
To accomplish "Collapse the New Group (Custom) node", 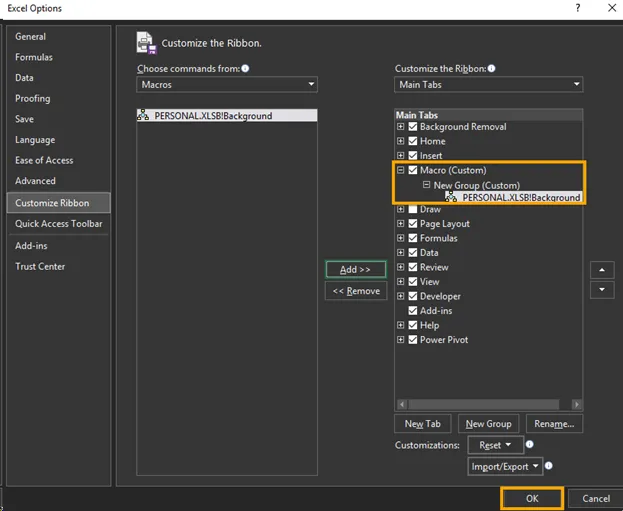I will tap(426, 184).
